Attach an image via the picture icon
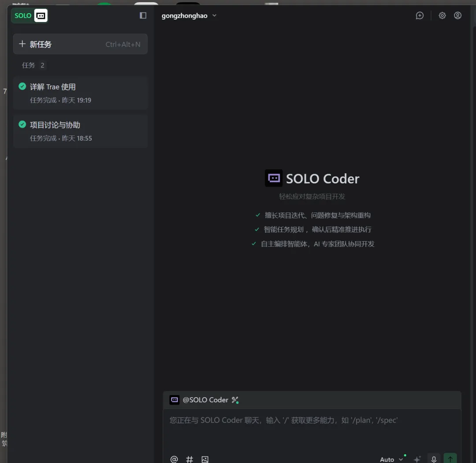Screen dimensions: 476x463 tap(205, 459)
